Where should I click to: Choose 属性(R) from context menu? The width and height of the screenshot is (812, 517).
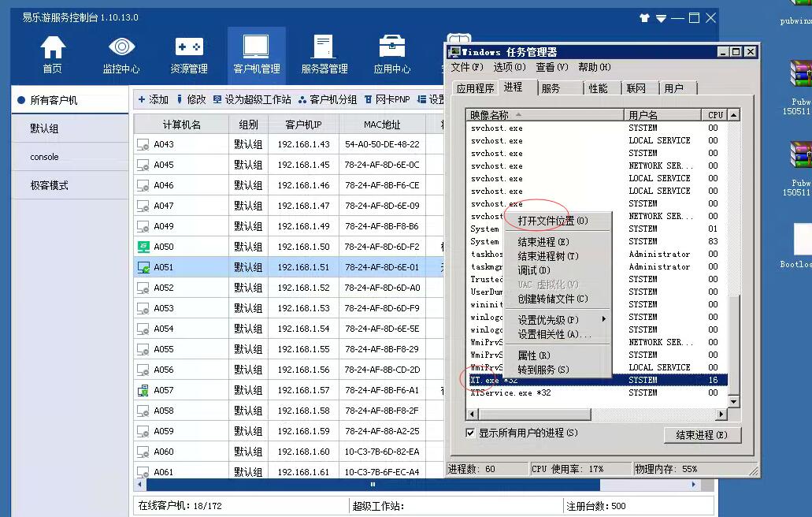point(558,355)
